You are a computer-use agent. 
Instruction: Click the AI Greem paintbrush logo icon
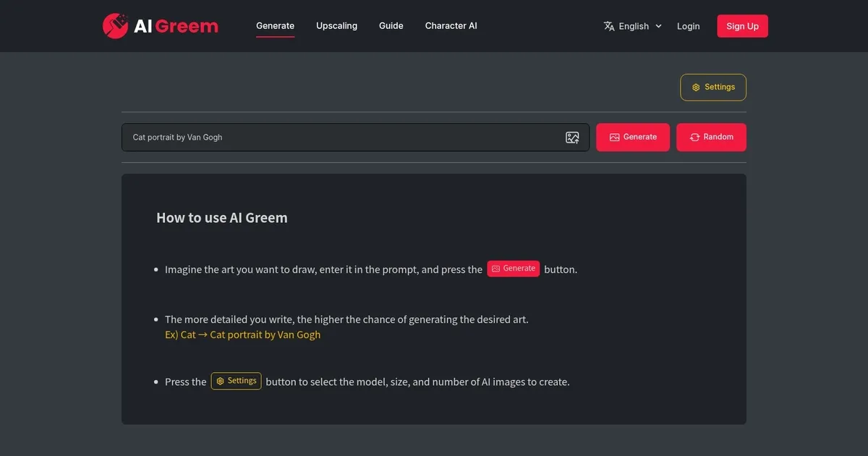coord(115,26)
